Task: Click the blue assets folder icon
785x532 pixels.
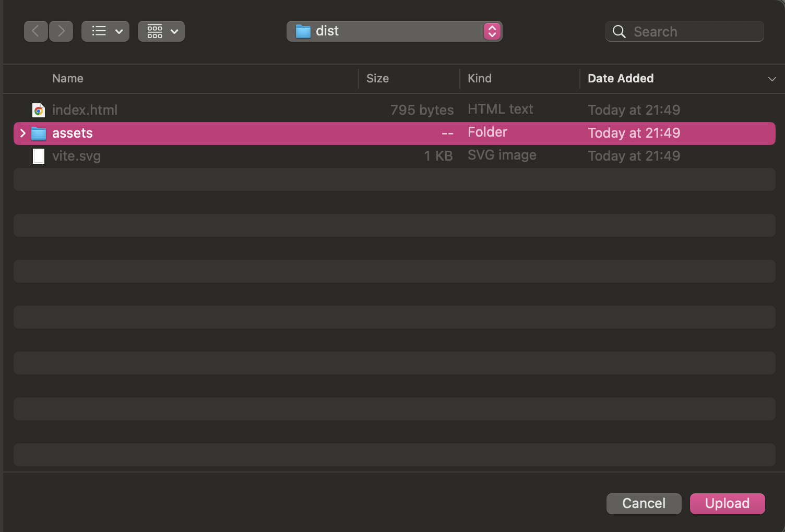Action: (x=39, y=134)
